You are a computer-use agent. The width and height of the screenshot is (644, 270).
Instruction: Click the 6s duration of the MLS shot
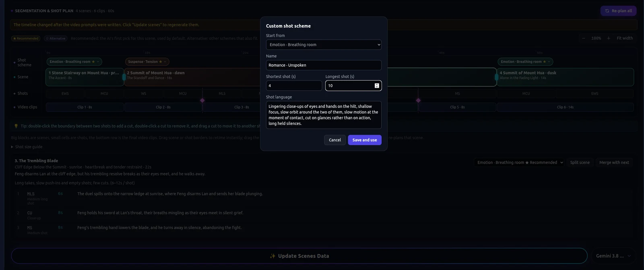(x=60, y=194)
